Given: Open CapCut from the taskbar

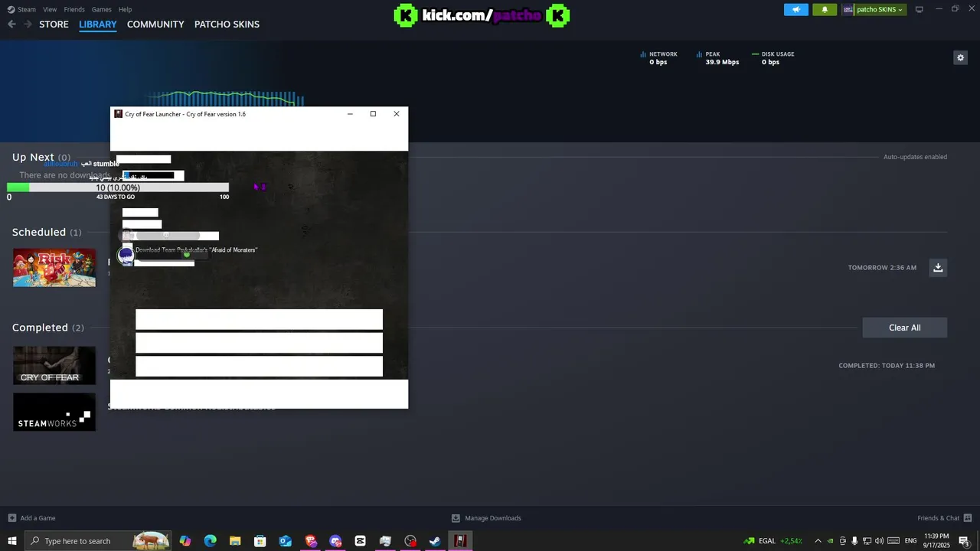Looking at the screenshot, I should tap(361, 541).
